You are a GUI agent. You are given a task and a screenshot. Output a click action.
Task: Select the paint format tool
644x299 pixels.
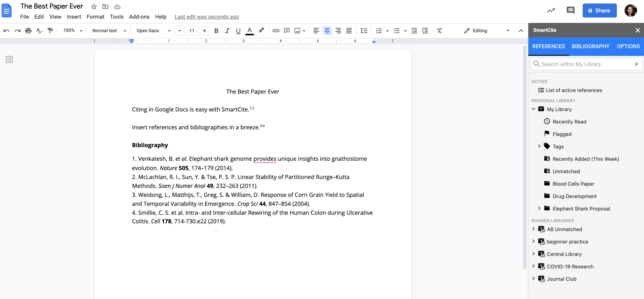pos(50,30)
